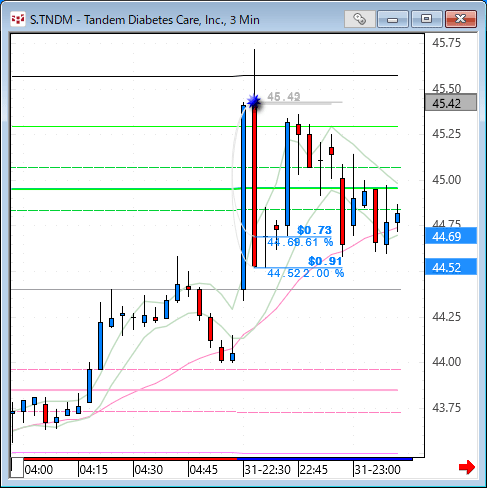The height and width of the screenshot is (488, 487).
Task: Click the CQG chart icon in title bar
Action: click(18, 19)
